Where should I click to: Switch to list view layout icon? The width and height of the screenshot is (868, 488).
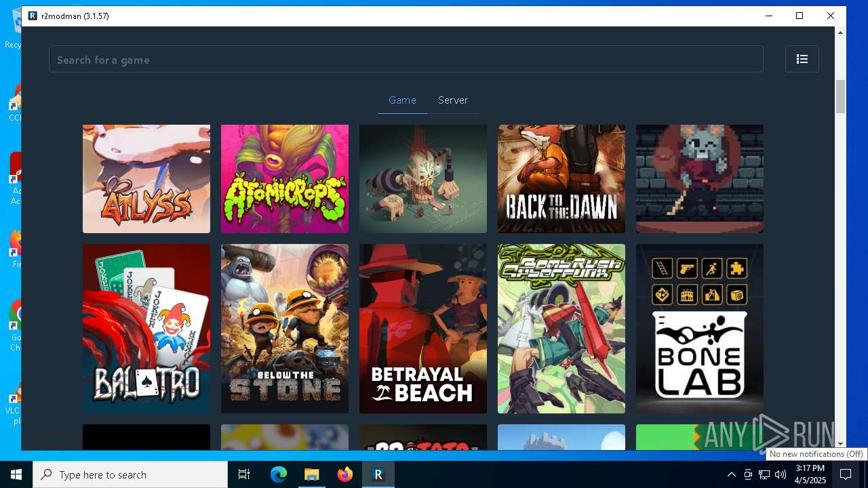(x=802, y=59)
